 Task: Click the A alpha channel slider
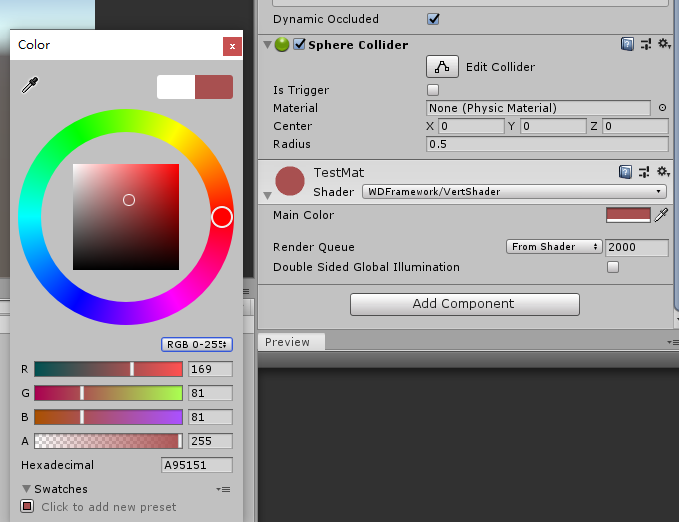(x=108, y=441)
